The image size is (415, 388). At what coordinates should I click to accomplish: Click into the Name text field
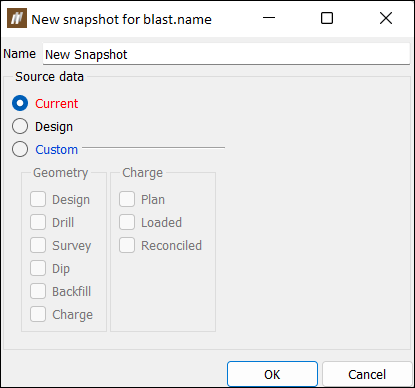226,54
